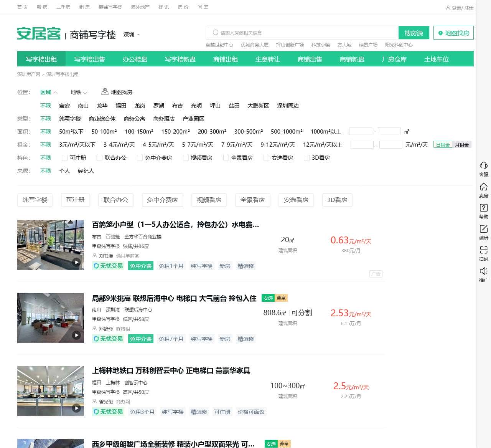The image size is (491, 448).
Task: Open the 土地车位 tab
Action: click(x=437, y=59)
